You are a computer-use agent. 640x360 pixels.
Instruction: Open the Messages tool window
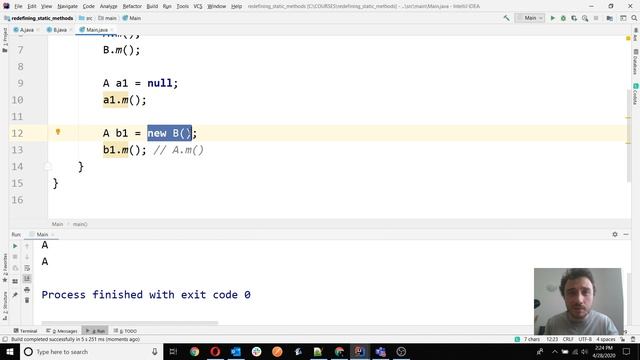click(x=62, y=331)
